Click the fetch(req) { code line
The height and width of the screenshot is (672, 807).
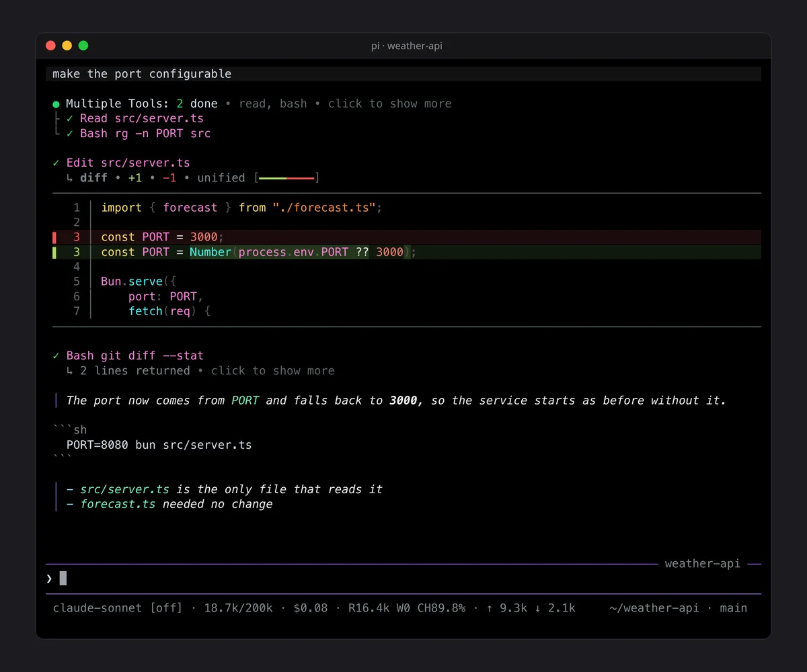(169, 311)
